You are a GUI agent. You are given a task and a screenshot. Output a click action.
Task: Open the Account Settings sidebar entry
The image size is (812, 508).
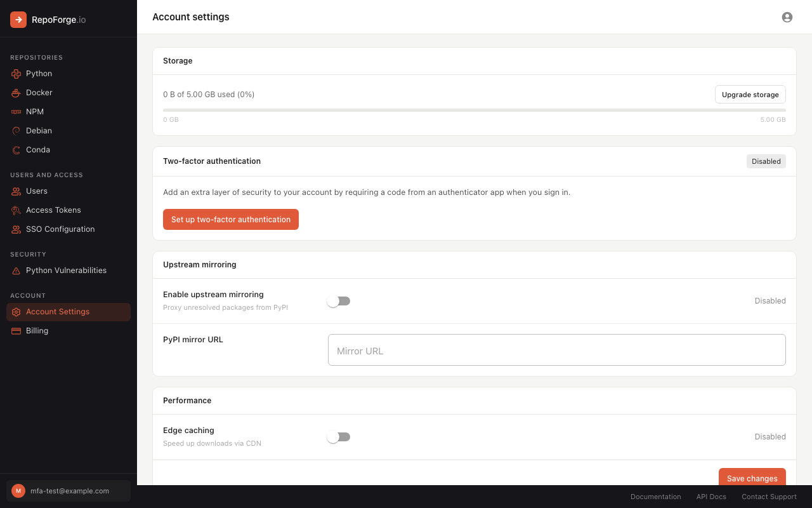(57, 311)
